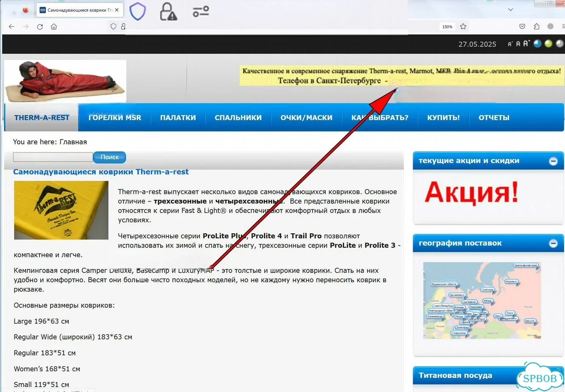Open the browser home page
This screenshot has width=565, height=392.
click(54, 26)
